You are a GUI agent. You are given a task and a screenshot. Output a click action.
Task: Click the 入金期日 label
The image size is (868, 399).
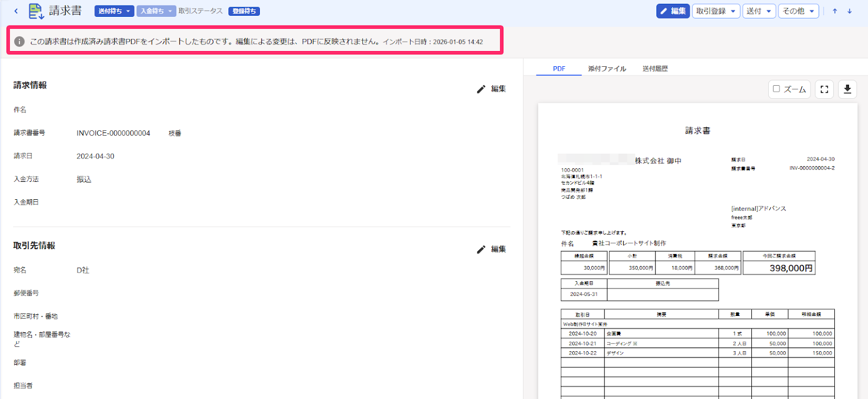[26, 202]
